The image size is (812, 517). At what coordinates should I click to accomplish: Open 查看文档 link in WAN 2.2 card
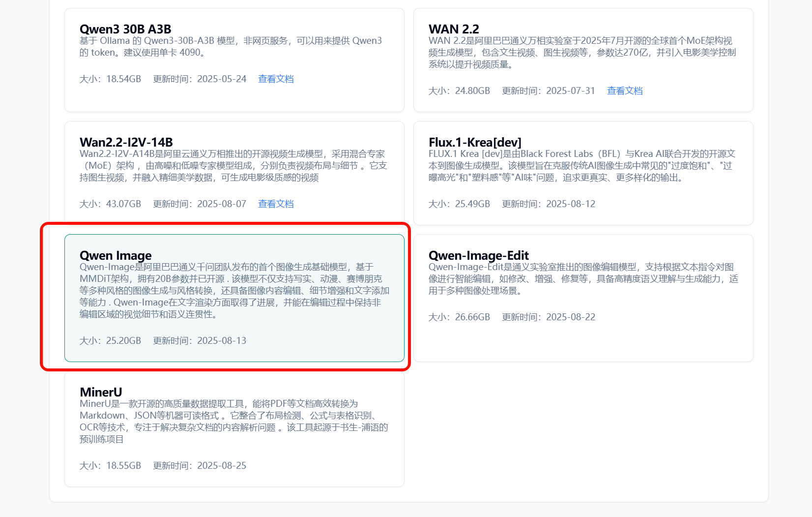pyautogui.click(x=624, y=91)
